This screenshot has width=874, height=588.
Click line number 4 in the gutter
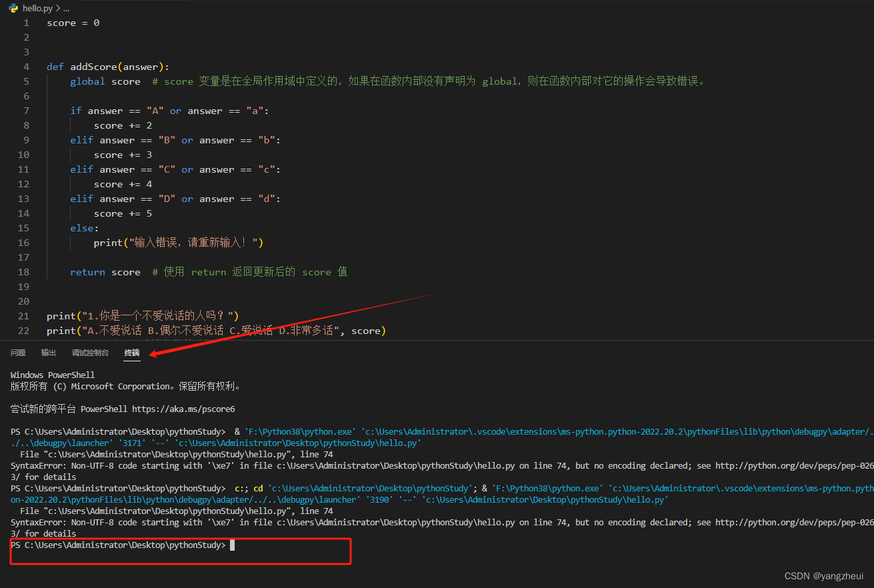27,67
